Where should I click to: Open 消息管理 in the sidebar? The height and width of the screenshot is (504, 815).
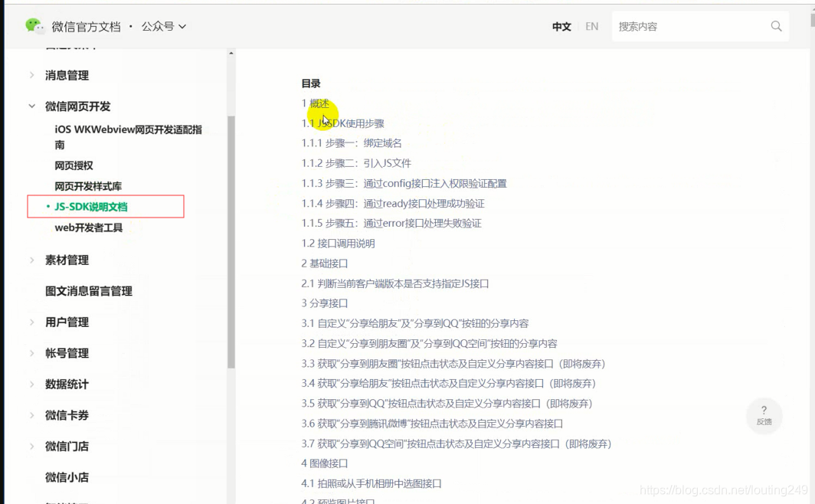[x=67, y=75]
